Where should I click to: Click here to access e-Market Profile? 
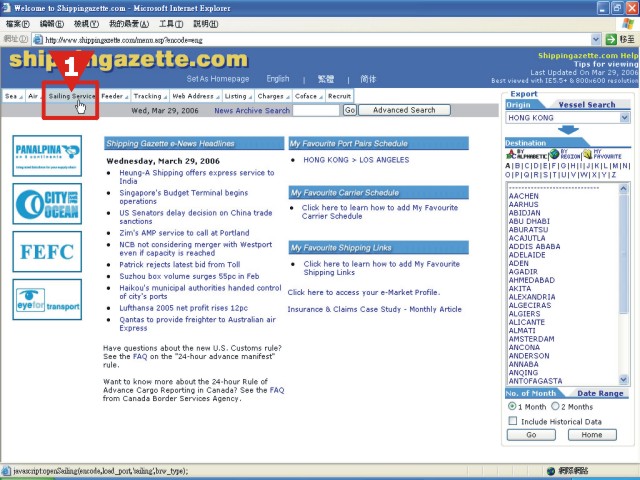pos(364,292)
